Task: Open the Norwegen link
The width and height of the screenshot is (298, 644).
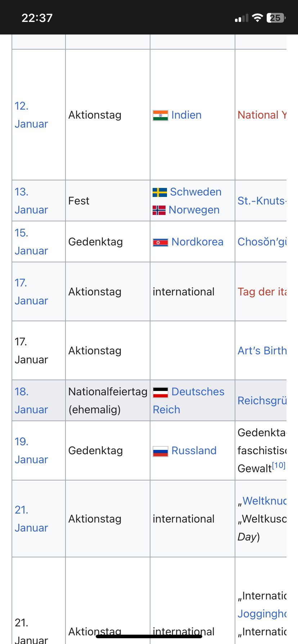Action: [x=194, y=210]
